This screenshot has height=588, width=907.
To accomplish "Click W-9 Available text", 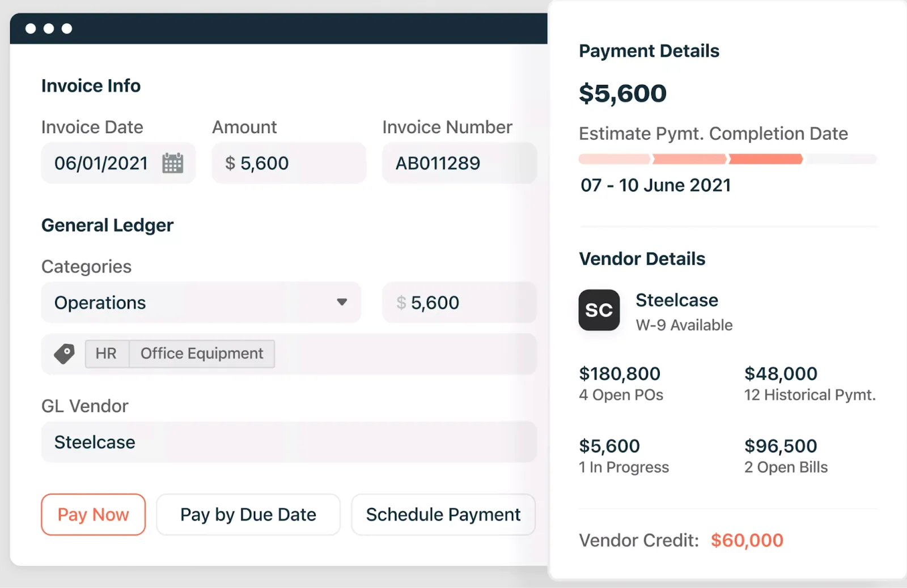I will click(x=684, y=325).
